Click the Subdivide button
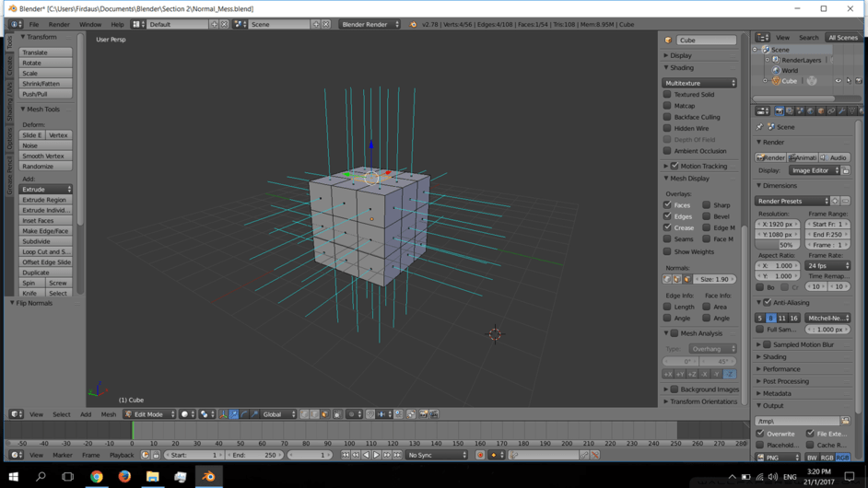Image resolution: width=868 pixels, height=488 pixels. (45, 241)
